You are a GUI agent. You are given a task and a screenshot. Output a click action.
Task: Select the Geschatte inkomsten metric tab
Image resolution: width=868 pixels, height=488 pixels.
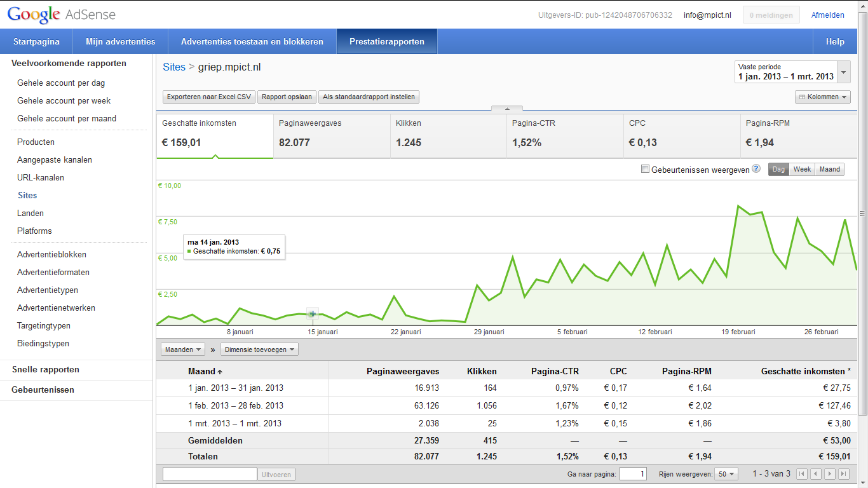[x=215, y=135]
